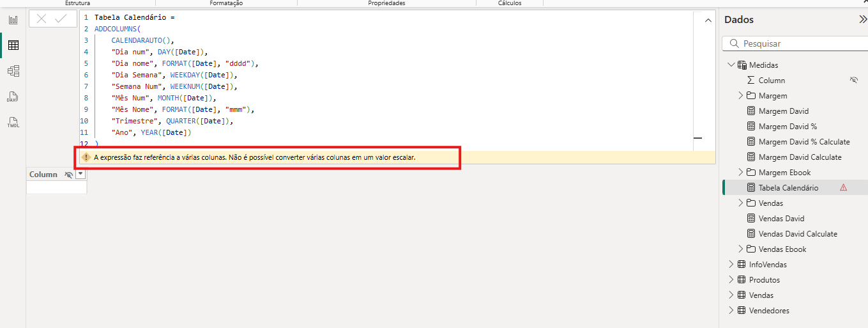Toggle hidden eye icon beside Column field
The height and width of the screenshot is (328, 868).
click(854, 81)
